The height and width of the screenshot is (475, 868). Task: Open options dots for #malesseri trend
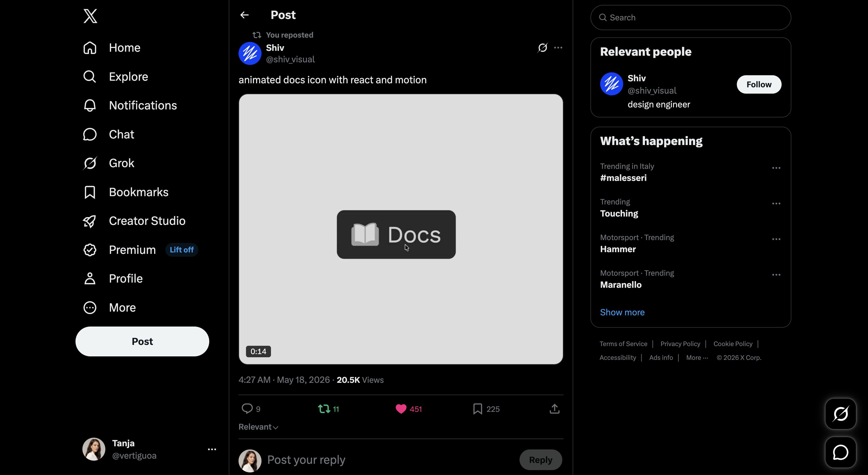(x=776, y=168)
